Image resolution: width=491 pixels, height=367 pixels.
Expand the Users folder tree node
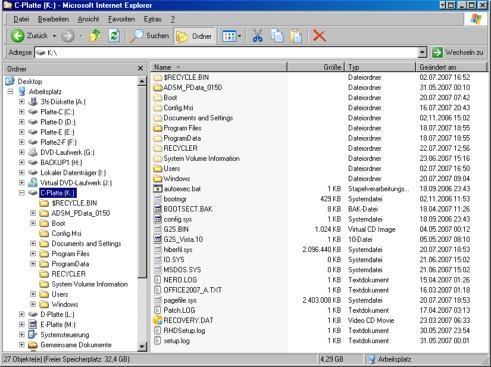coord(33,294)
